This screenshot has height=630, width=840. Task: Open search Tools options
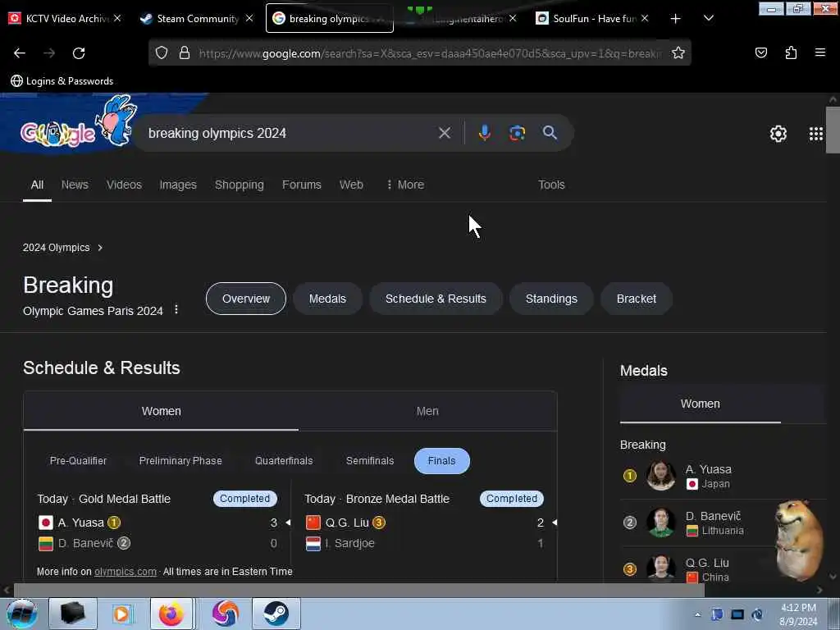(x=551, y=185)
